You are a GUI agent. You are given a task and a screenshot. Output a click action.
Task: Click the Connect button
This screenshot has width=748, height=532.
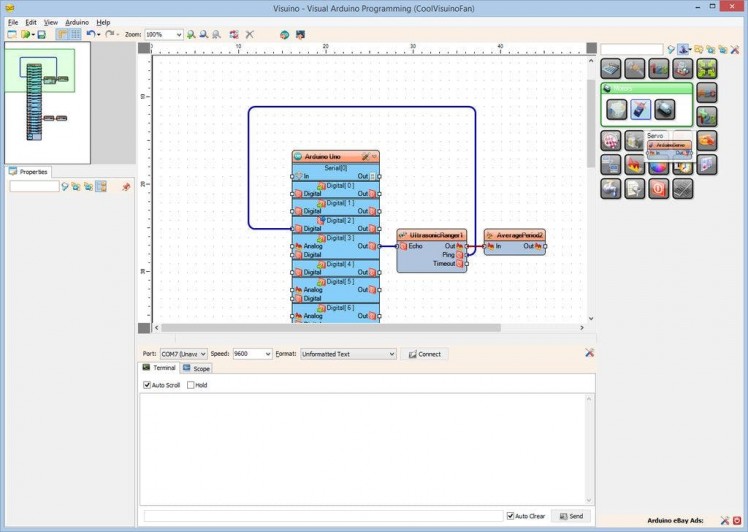pyautogui.click(x=425, y=354)
